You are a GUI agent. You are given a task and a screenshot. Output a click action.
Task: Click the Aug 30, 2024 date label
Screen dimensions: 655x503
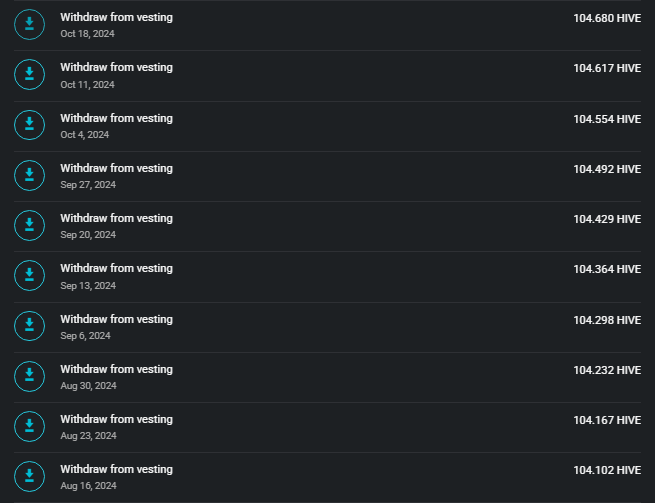tap(89, 386)
